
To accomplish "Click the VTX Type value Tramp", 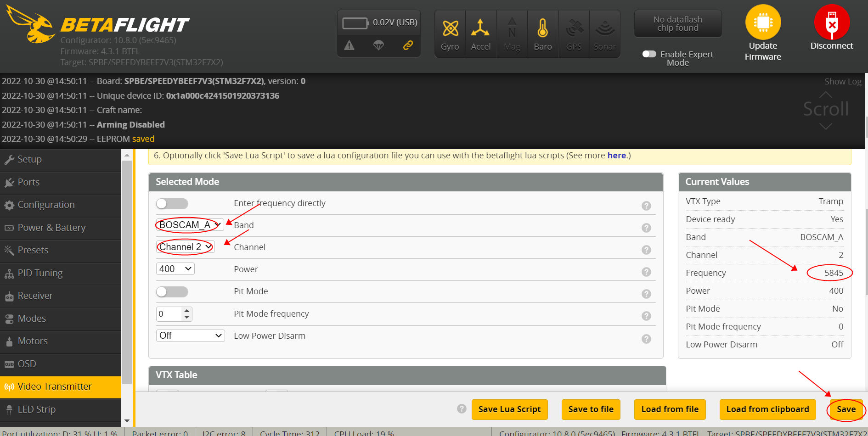I will click(831, 201).
